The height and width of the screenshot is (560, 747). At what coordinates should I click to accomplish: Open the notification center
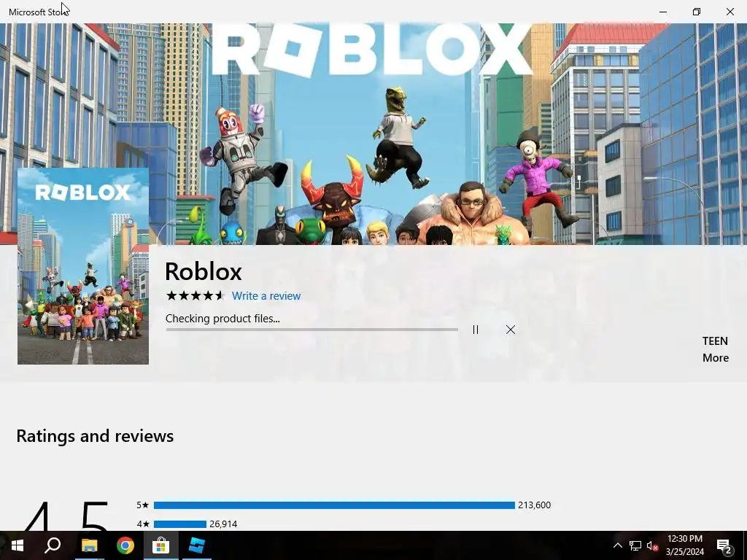(x=724, y=545)
